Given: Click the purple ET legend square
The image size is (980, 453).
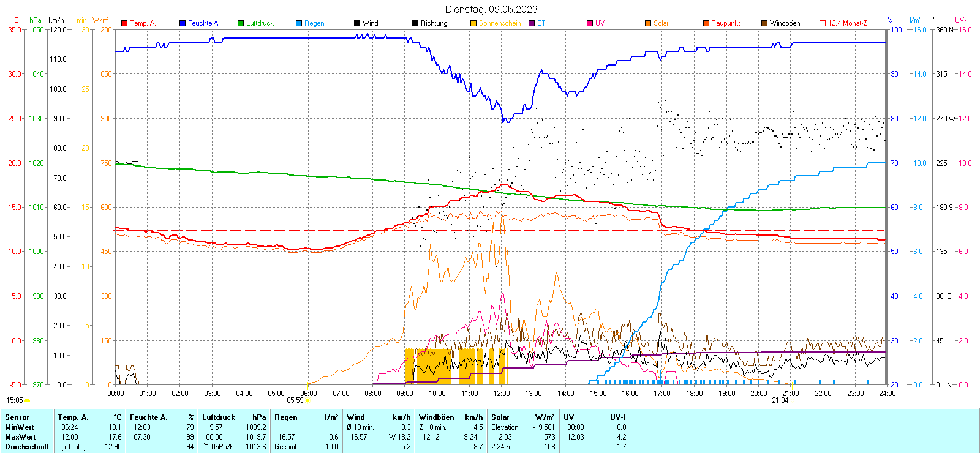Looking at the screenshot, I should click(x=532, y=23).
